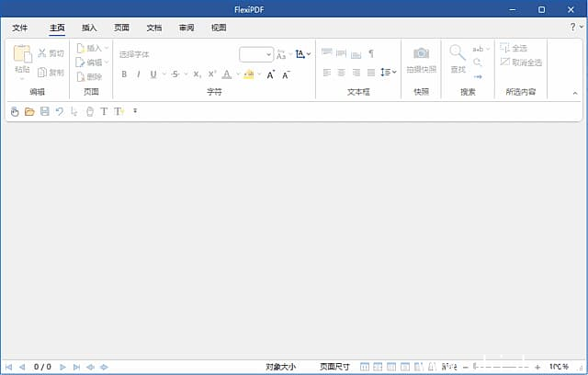The width and height of the screenshot is (588, 375).
Task: Click the font color A swatch
Action: click(227, 74)
